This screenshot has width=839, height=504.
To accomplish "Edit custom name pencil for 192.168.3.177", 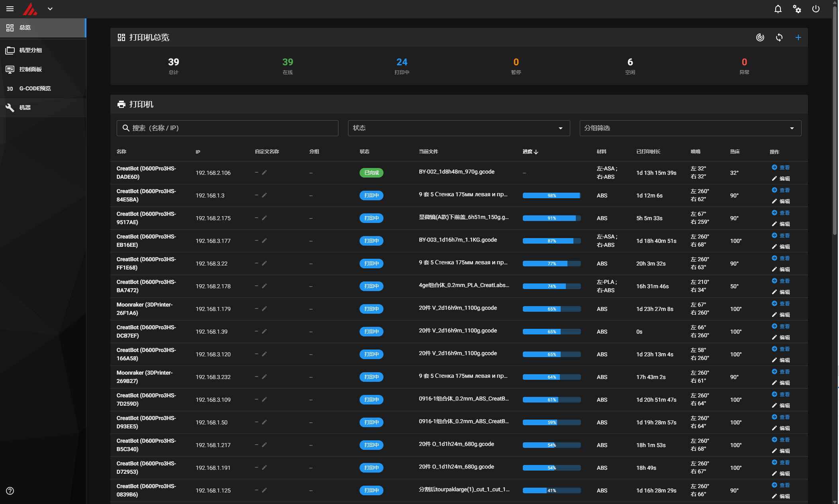I will point(264,240).
